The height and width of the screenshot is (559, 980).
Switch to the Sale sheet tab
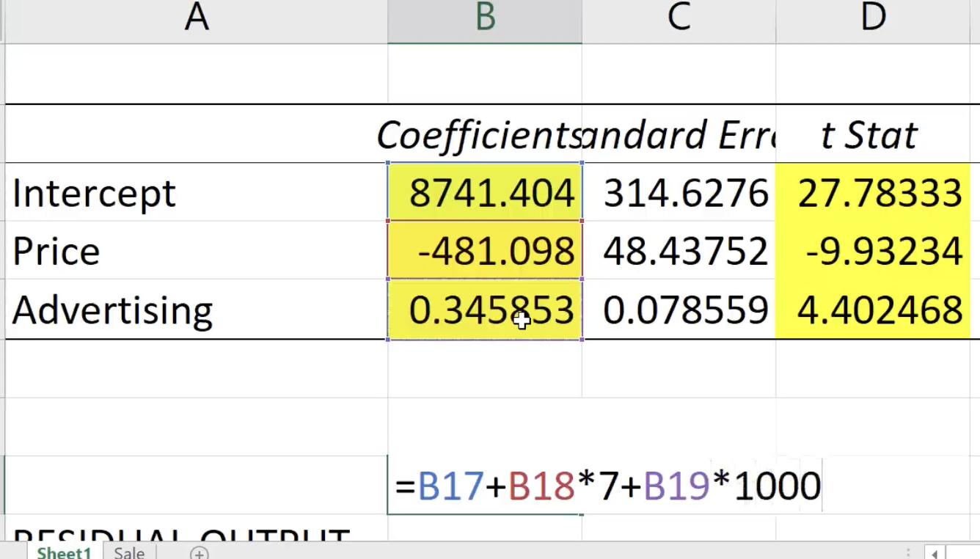(x=129, y=553)
